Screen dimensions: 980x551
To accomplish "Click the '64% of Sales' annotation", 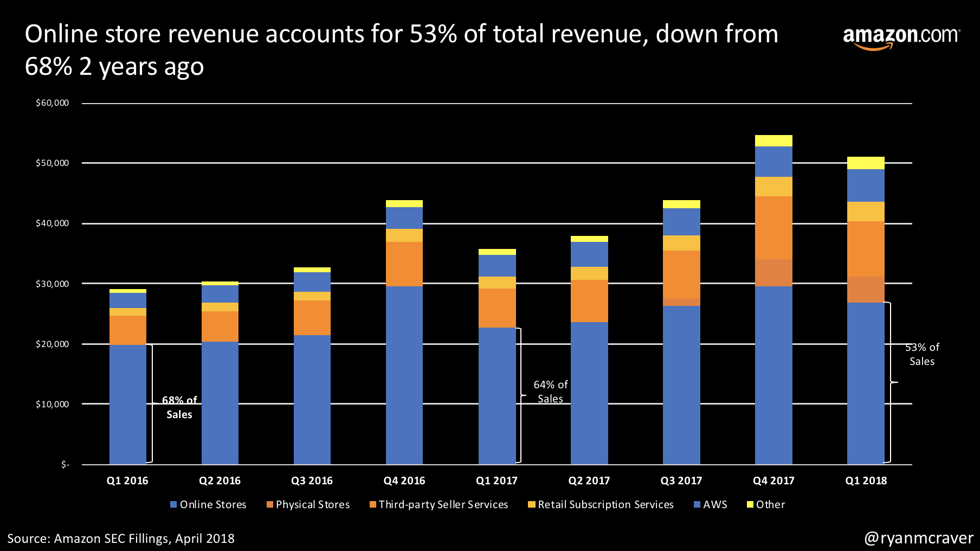I will point(551,392).
